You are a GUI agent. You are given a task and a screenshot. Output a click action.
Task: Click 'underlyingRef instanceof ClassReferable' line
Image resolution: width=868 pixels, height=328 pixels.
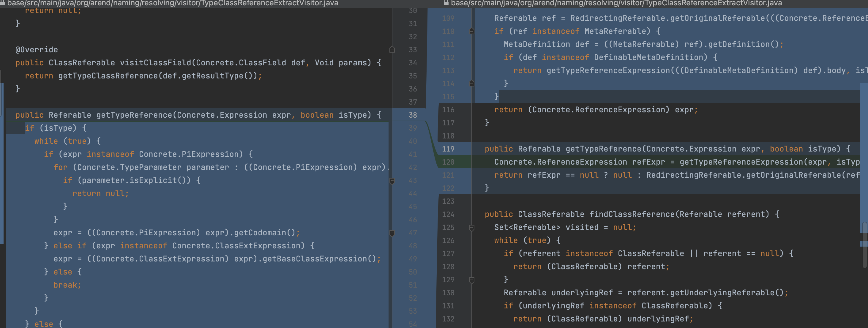(x=613, y=306)
